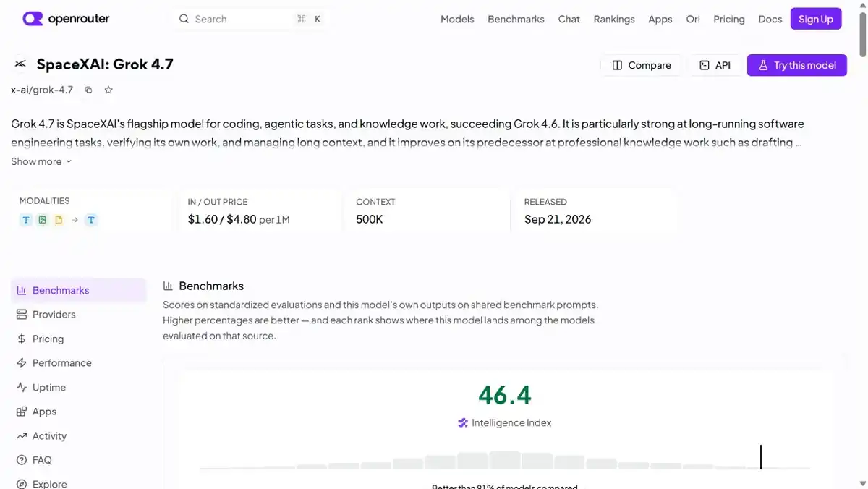Favorite the model with the star icon
Image resolution: width=868 pixels, height=489 pixels.
pos(109,90)
